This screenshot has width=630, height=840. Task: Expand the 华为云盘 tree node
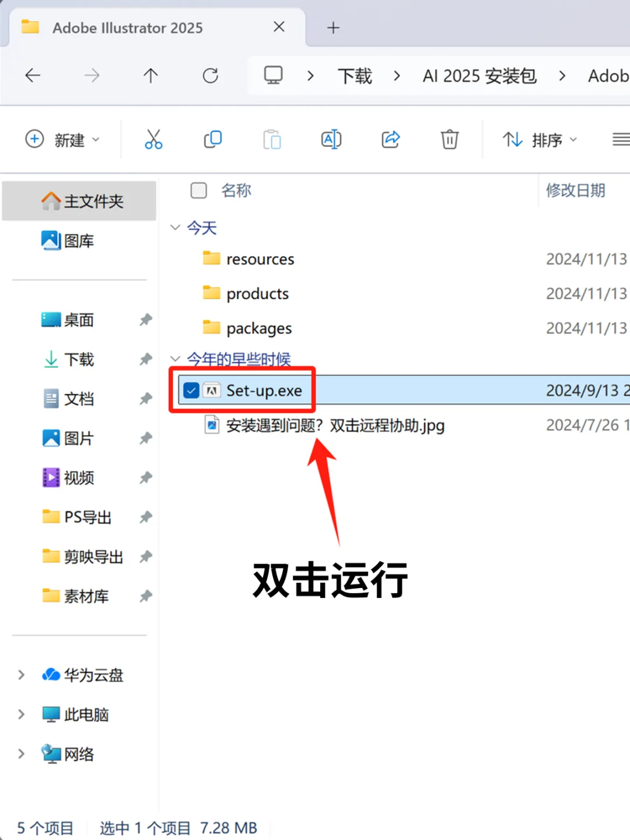[22, 675]
